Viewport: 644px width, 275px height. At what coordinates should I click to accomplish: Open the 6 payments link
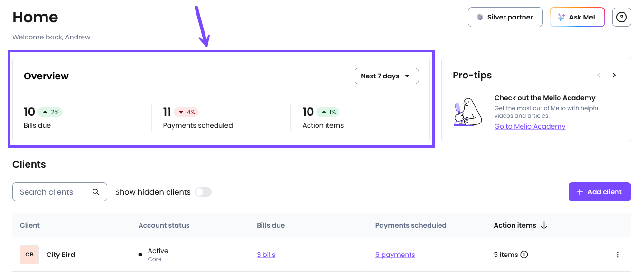tap(395, 255)
